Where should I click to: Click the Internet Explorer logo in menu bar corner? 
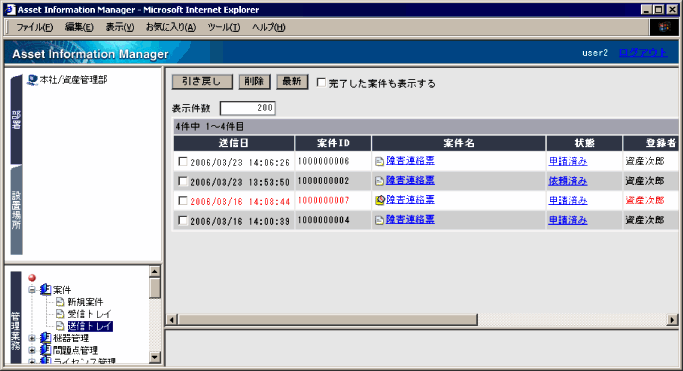pyautogui.click(x=664, y=27)
